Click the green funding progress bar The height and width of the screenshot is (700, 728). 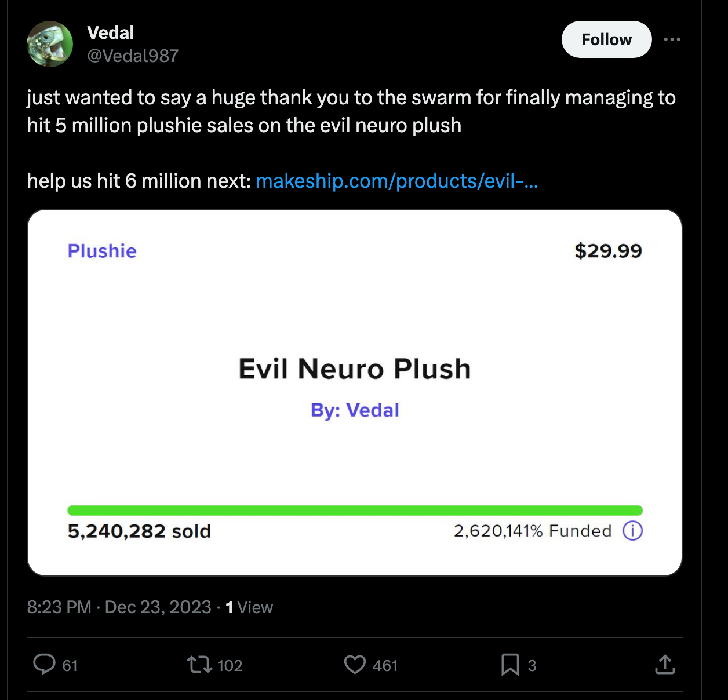(355, 511)
